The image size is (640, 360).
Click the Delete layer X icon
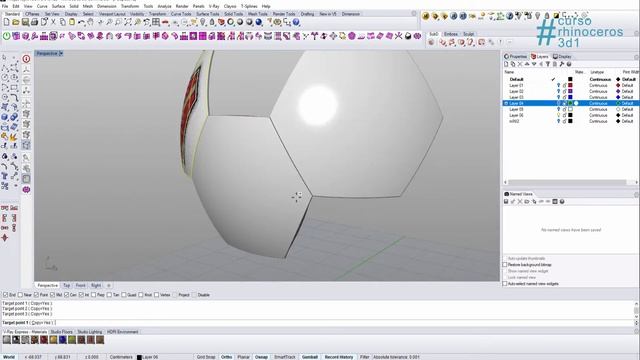point(520,64)
